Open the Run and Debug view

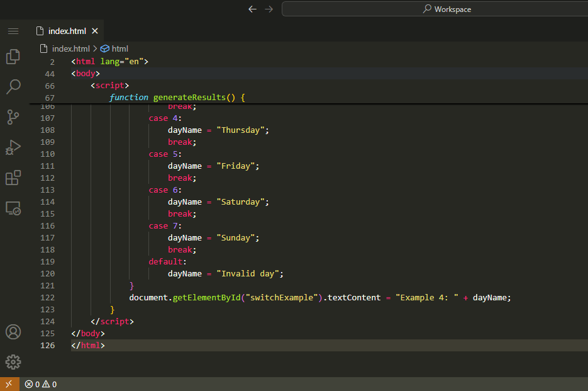(13, 147)
